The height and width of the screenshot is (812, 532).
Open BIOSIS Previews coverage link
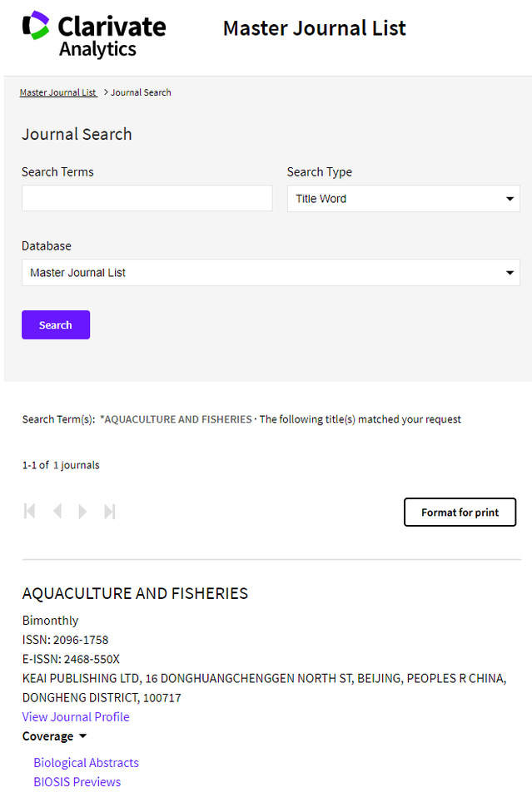pos(77,782)
